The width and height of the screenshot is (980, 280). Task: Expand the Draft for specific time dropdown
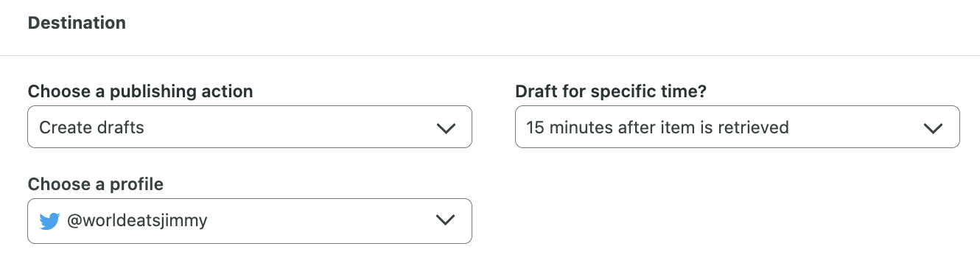738,127
